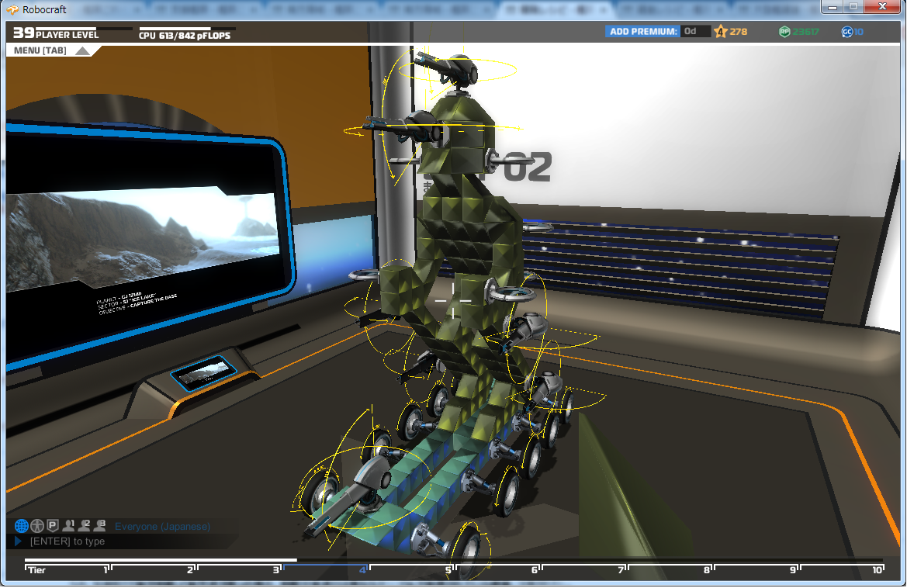Click the Tier 5 marker on tier bar
The width and height of the screenshot is (907, 588).
tap(450, 569)
